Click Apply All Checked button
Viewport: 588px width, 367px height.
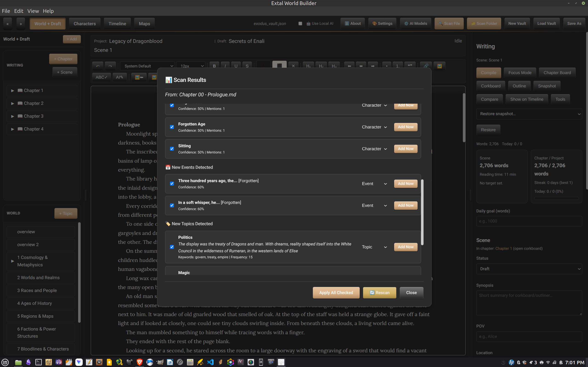[x=336, y=292]
